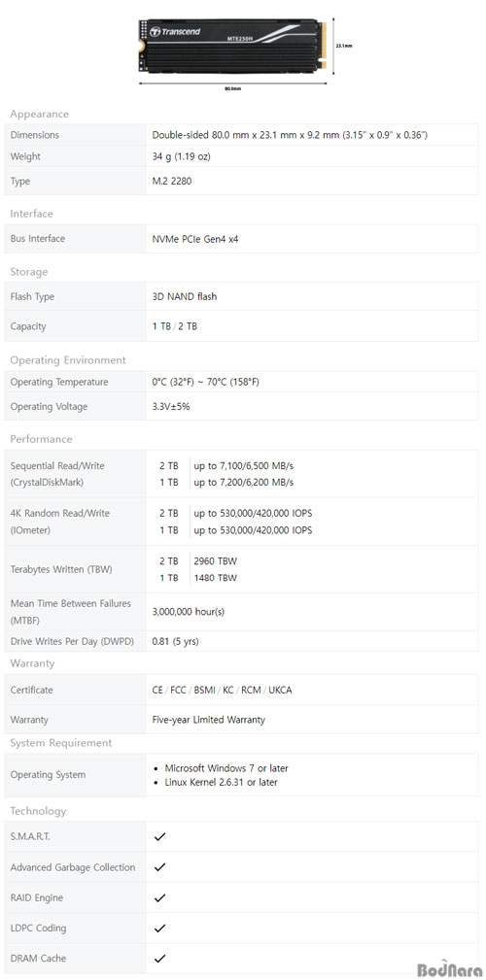486x980 pixels.
Task: Click the DRAM Cache checkmark icon
Action: [x=159, y=958]
